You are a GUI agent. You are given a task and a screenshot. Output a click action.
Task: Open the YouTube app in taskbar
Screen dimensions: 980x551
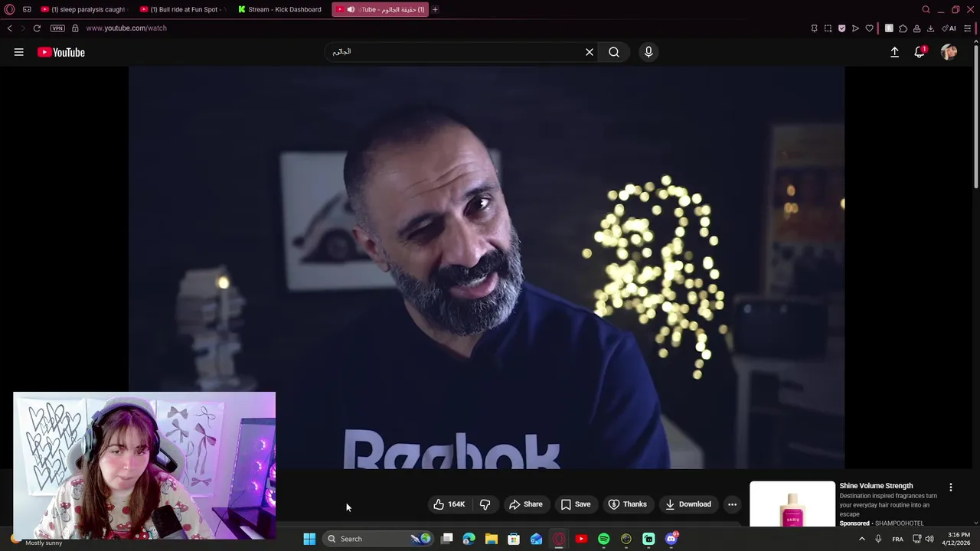[x=581, y=539]
